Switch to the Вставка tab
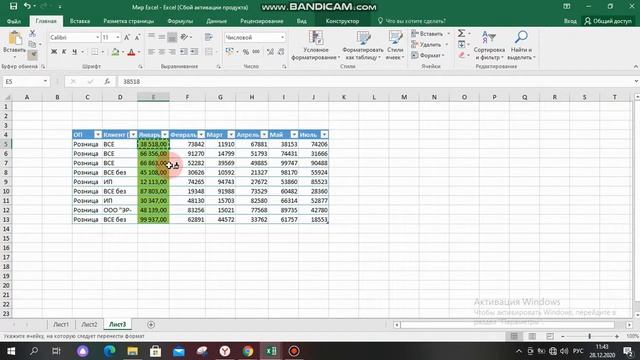This screenshot has width=640, height=360. pyautogui.click(x=80, y=21)
